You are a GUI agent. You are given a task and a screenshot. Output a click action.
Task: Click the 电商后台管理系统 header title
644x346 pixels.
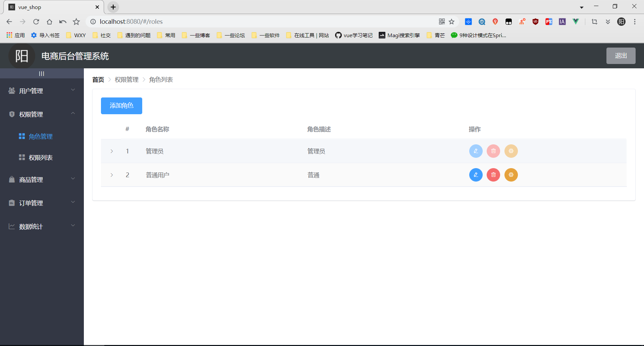75,56
